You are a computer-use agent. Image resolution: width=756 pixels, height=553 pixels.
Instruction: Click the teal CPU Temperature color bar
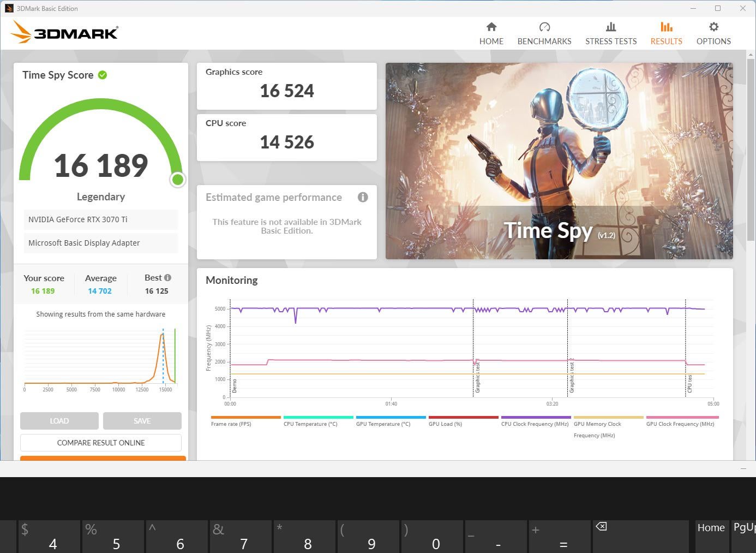(319, 417)
